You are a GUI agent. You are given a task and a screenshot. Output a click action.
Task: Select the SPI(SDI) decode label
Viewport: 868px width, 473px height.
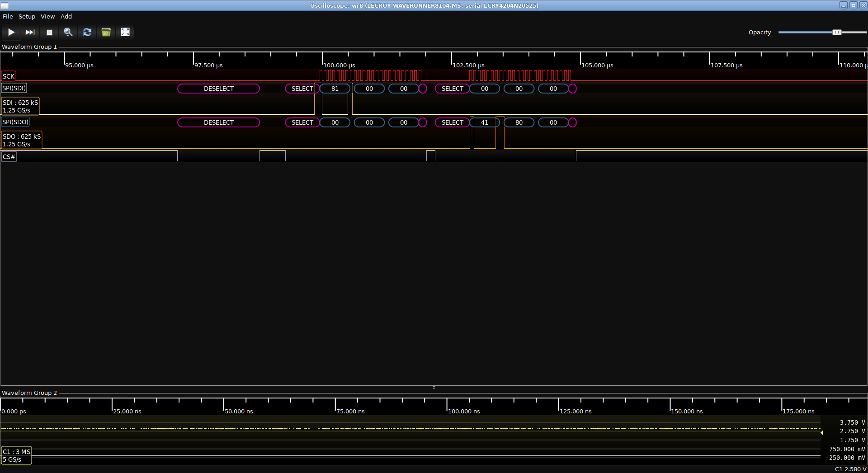click(14, 88)
